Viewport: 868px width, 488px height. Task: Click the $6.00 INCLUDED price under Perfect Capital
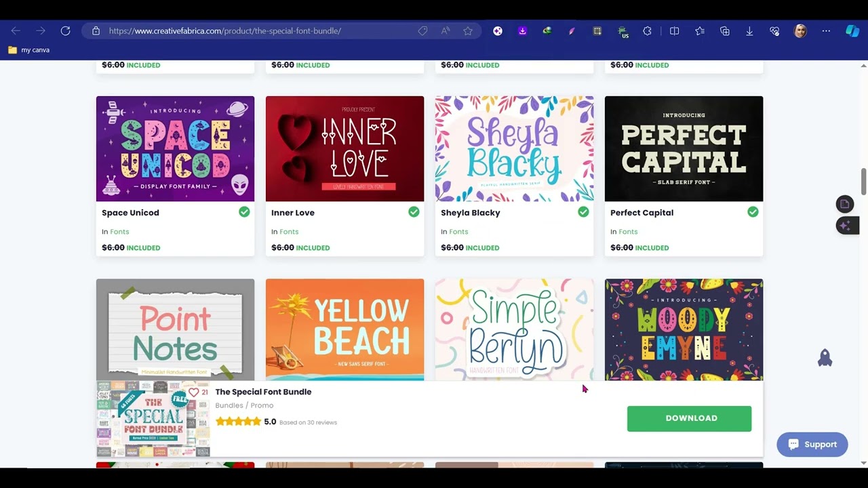coord(639,247)
